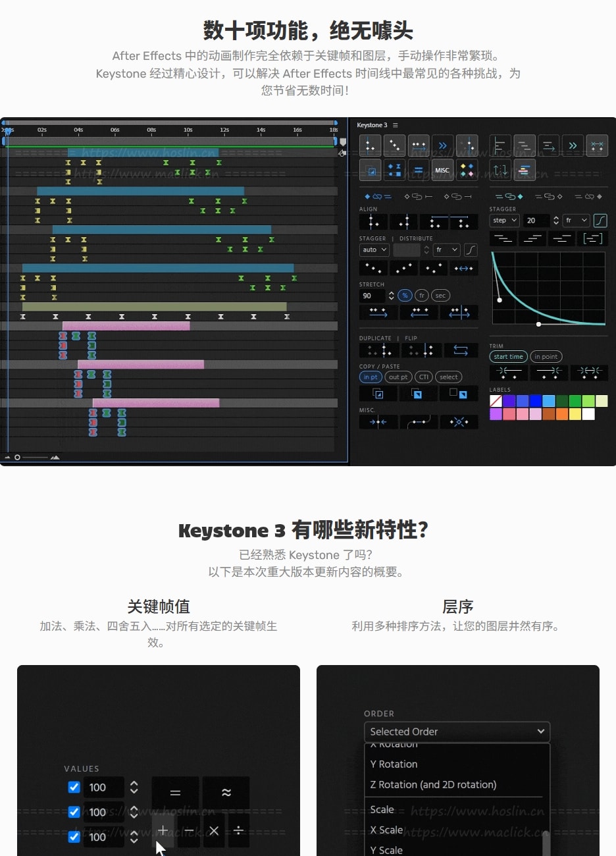Click the first duplicate keyframes icon
This screenshot has height=856, width=616.
point(379,350)
